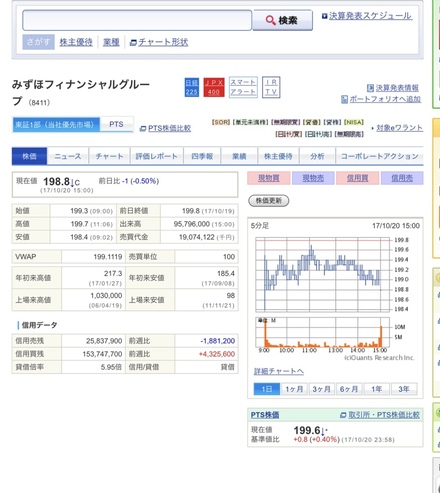Click the 日経225 badge icon
The image size is (440, 493).
pos(192,87)
